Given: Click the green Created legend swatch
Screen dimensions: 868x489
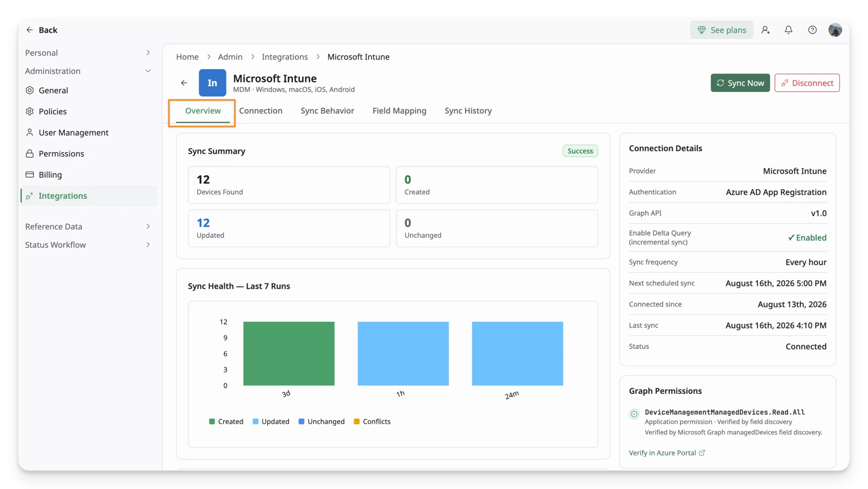Looking at the screenshot, I should pos(212,422).
